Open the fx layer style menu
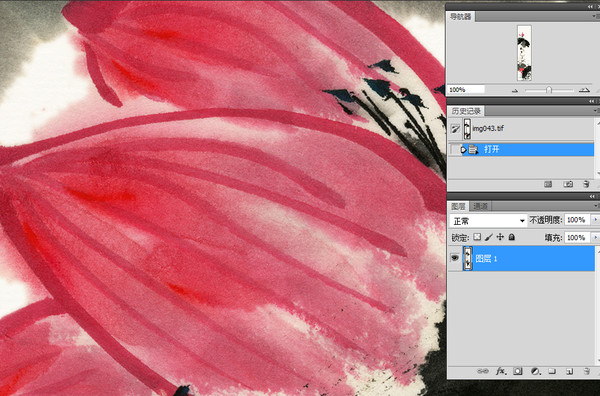 point(500,371)
